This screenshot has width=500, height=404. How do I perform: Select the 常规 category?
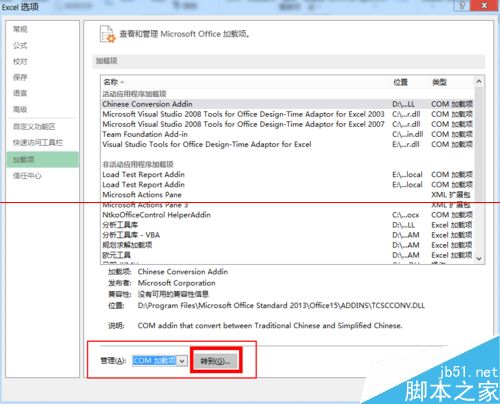click(20, 29)
